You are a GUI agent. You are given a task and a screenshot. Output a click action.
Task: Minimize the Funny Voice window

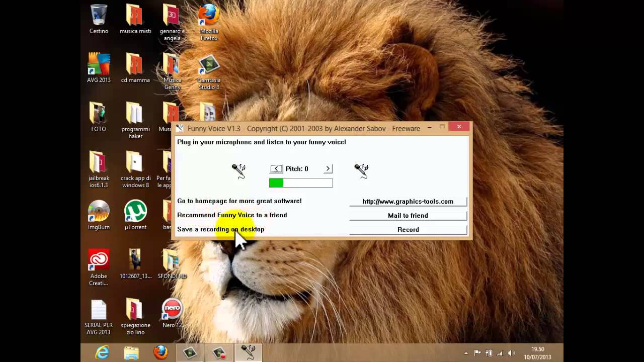(x=429, y=127)
